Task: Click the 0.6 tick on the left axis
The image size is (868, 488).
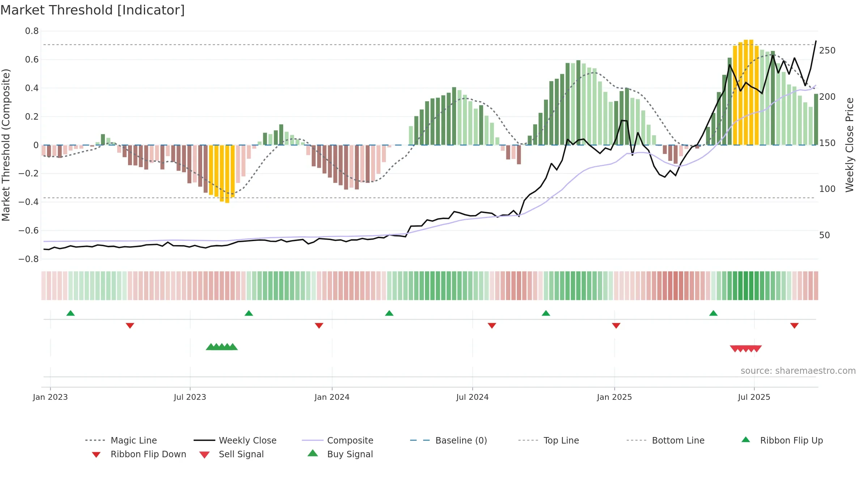Action: point(32,60)
